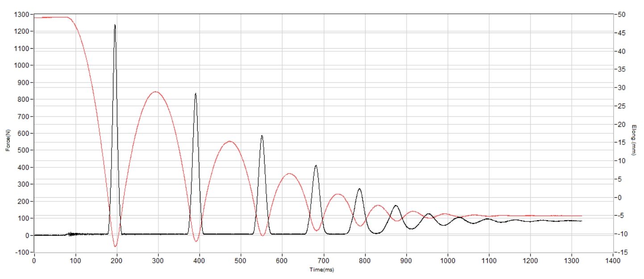Image resolution: width=644 pixels, height=279 pixels.
Task: Select the 700 tick on the time axis
Action: tap(324, 259)
